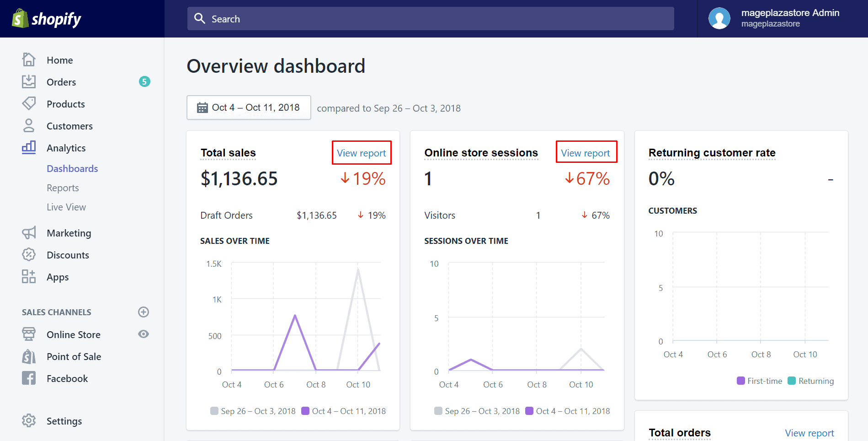Open the Discounts badge icon
This screenshot has height=441, width=868.
click(29, 255)
